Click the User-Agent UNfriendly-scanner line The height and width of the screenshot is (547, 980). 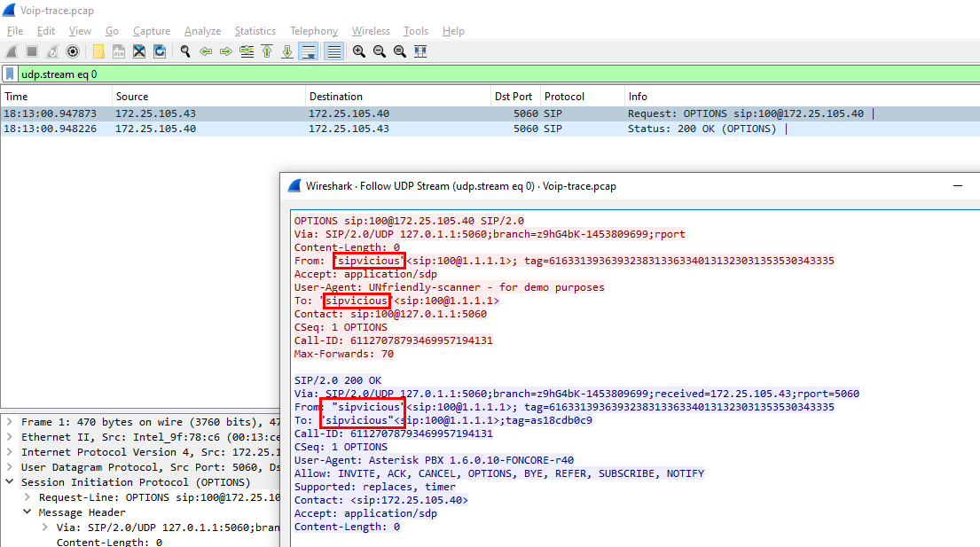coord(450,287)
